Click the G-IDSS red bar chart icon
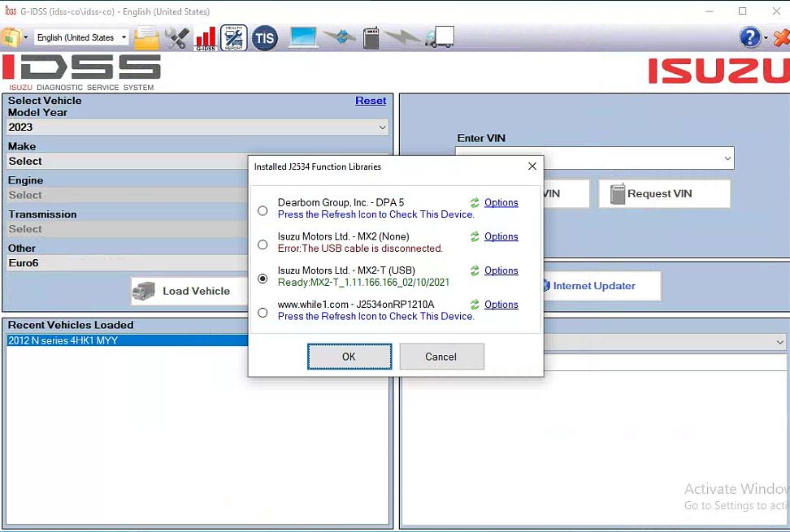 point(206,38)
